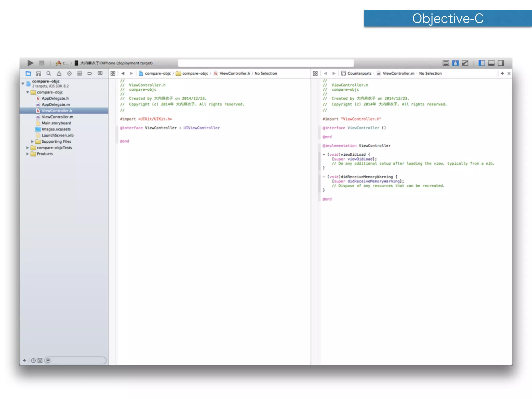Click the ViewController.h breadcrumb
The width and height of the screenshot is (532, 399).
coord(232,74)
